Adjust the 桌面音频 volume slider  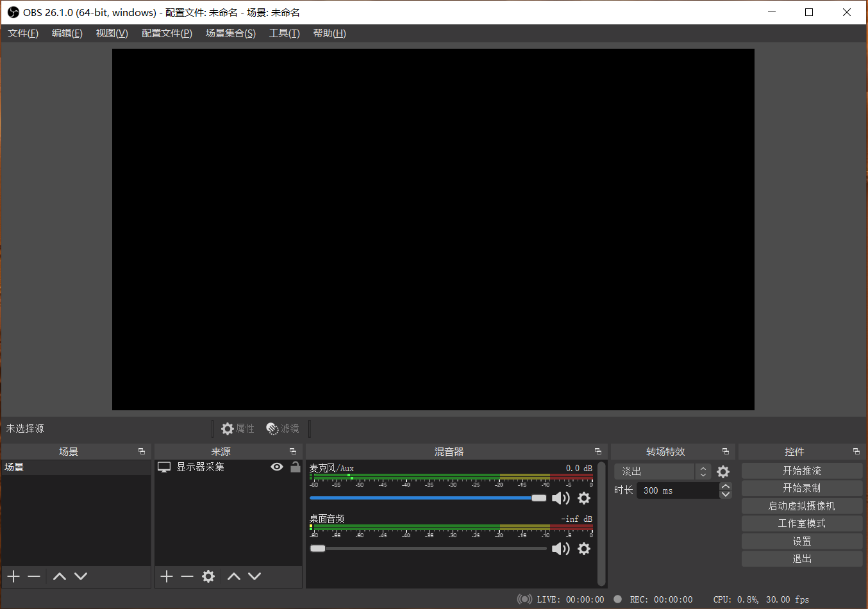(x=428, y=549)
